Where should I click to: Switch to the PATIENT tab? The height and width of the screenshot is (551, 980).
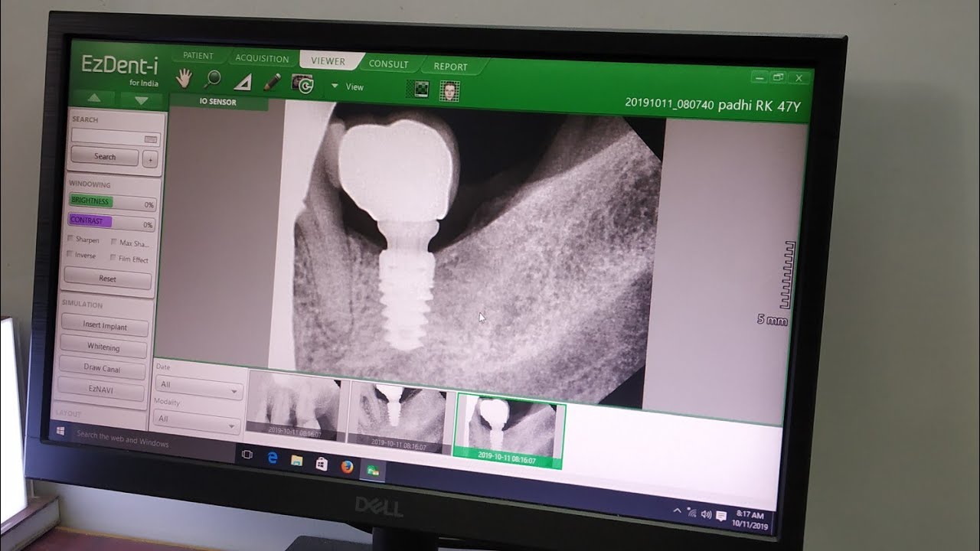pos(198,56)
